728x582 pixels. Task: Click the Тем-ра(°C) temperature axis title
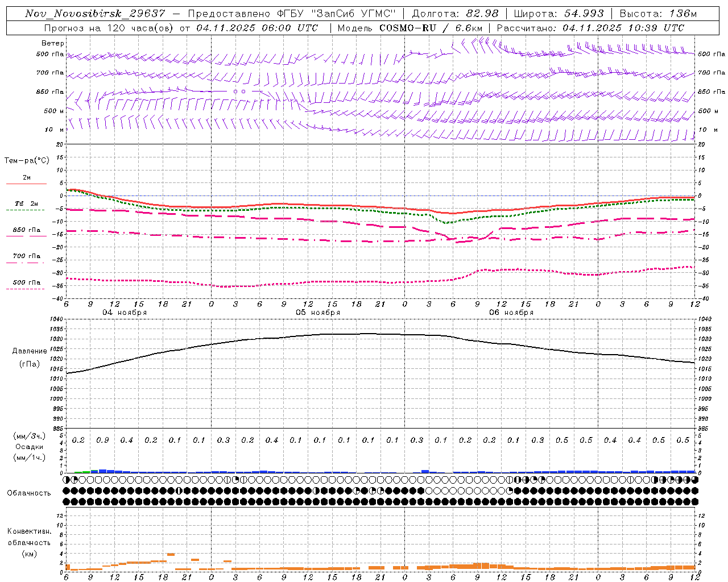[x=27, y=161]
